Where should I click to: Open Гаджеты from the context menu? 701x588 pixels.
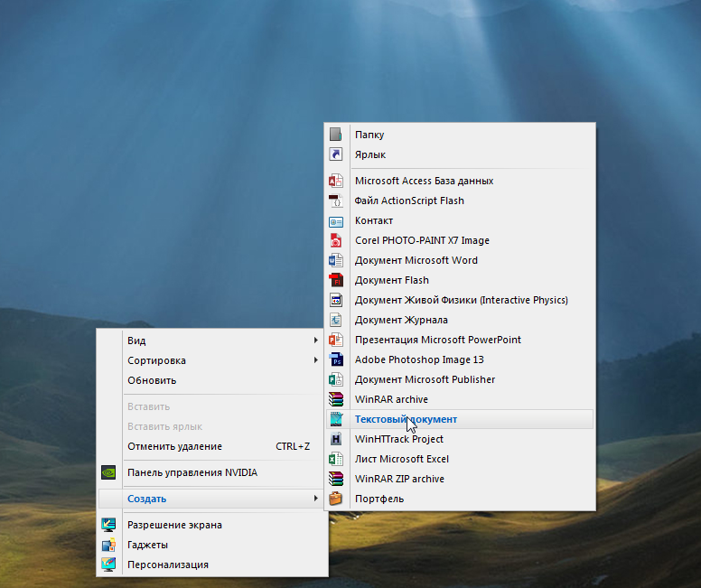click(x=212, y=545)
